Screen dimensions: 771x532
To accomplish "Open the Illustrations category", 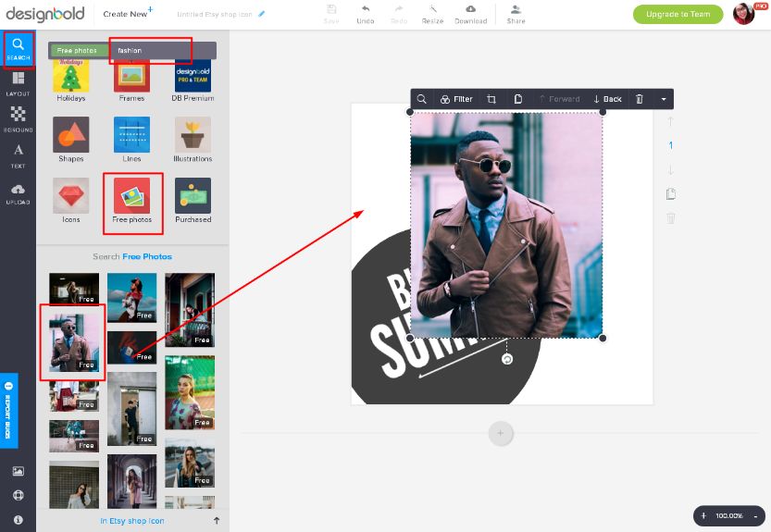I will [193, 140].
